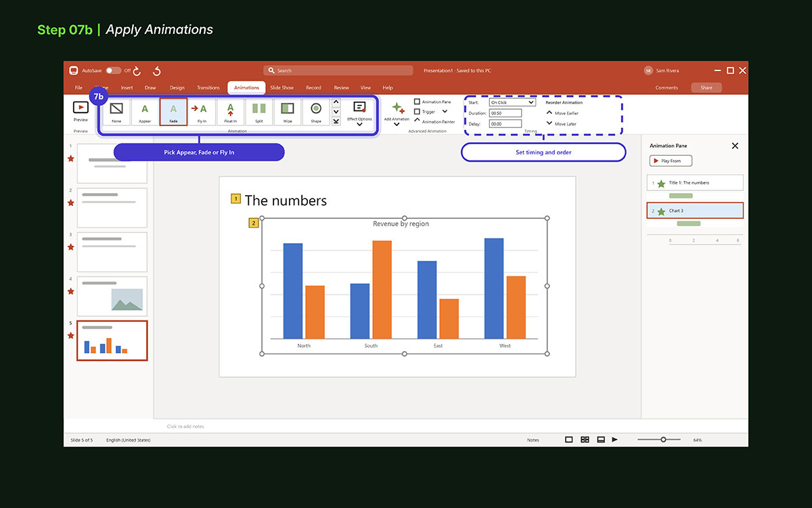Click the Play From button
This screenshot has height=508, width=812.
(x=671, y=161)
